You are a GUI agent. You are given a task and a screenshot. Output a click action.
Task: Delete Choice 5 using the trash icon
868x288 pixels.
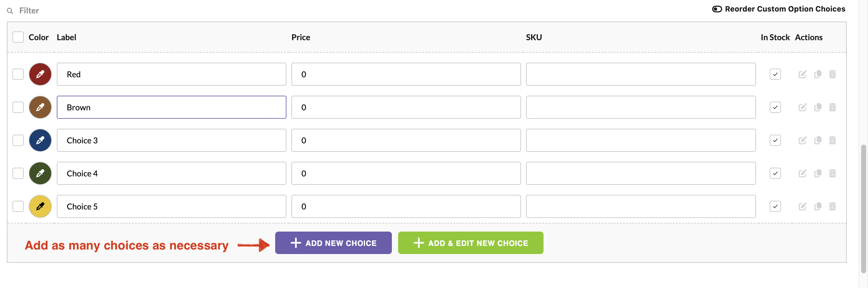coord(832,206)
